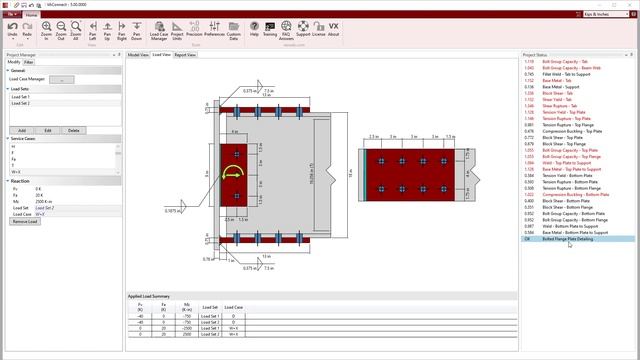
Task: Pin the Project Manager panel
Action: coord(119,54)
